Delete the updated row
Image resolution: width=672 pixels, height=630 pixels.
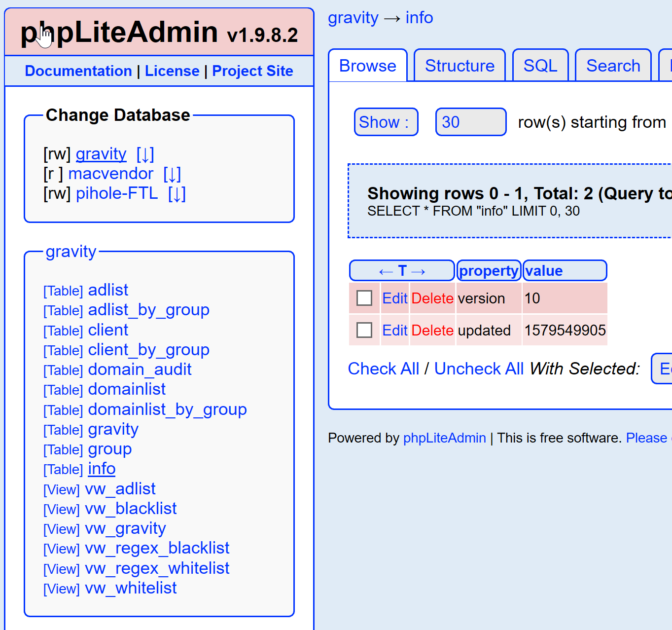pyautogui.click(x=432, y=331)
